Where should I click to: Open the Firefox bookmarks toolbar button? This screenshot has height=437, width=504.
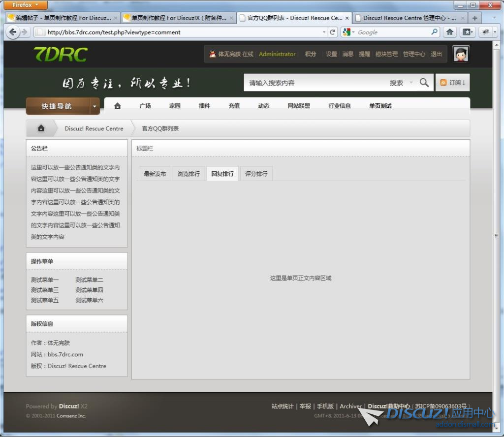pyautogui.click(x=466, y=32)
